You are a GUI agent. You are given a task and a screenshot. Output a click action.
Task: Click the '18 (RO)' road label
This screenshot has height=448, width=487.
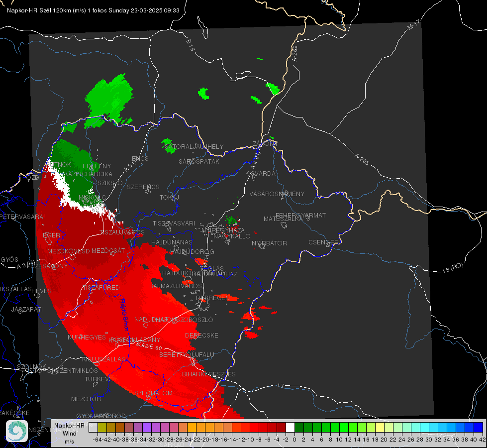coord(453,268)
